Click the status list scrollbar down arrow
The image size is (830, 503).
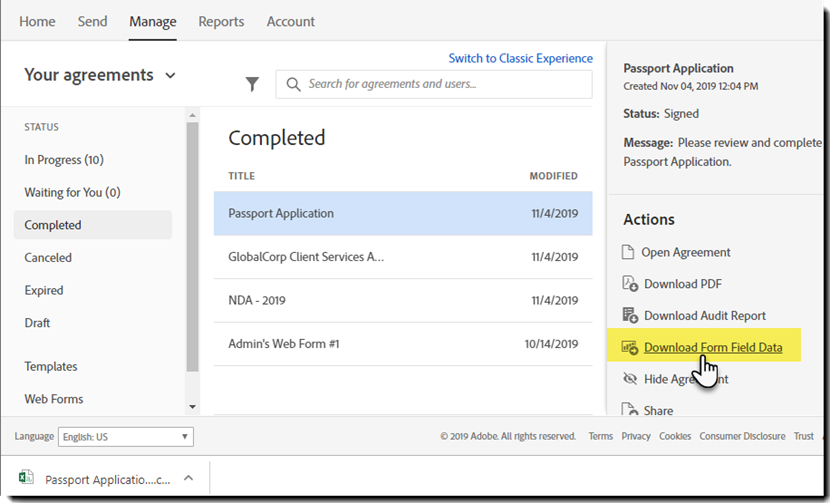pos(192,406)
